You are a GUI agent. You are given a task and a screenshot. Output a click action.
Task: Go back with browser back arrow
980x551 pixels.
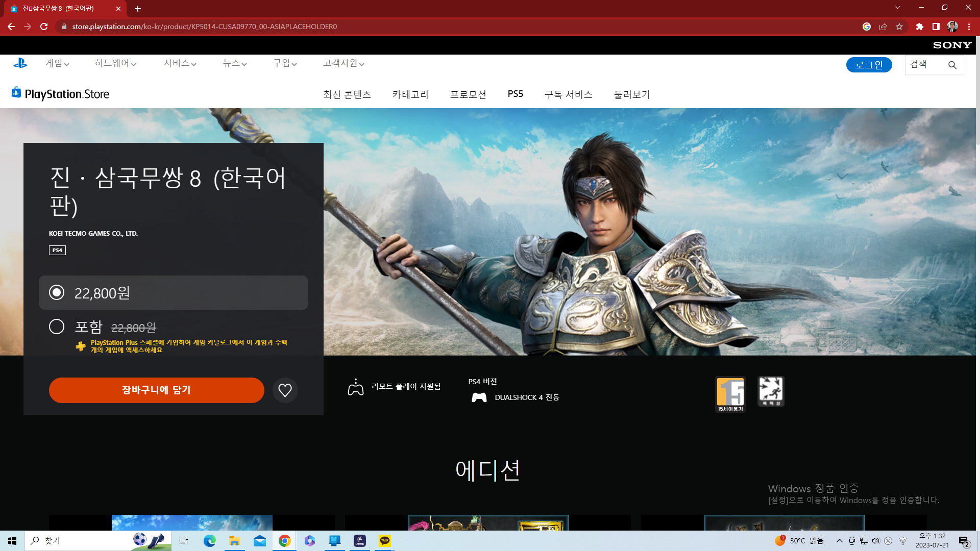[x=11, y=27]
